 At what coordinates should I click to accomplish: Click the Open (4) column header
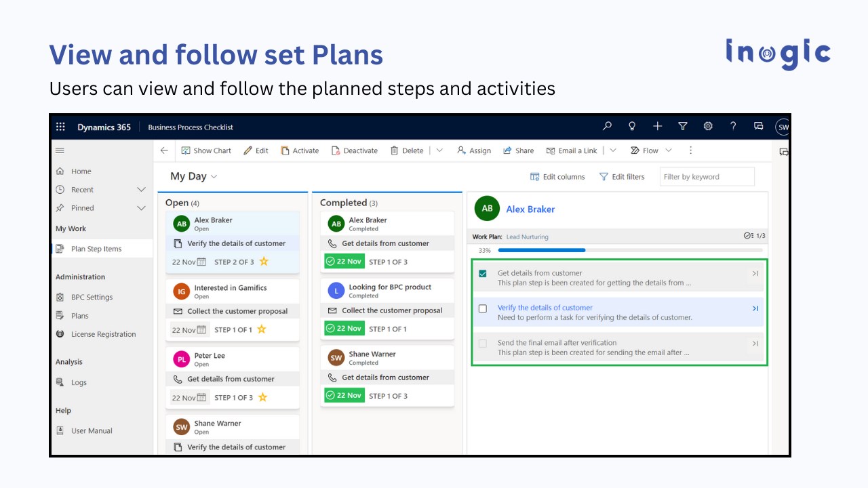(x=182, y=203)
